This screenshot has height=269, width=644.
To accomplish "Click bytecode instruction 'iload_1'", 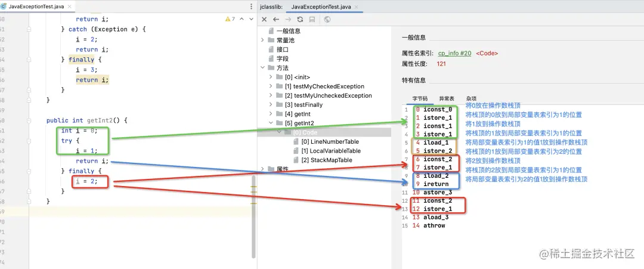I will pos(436,143).
